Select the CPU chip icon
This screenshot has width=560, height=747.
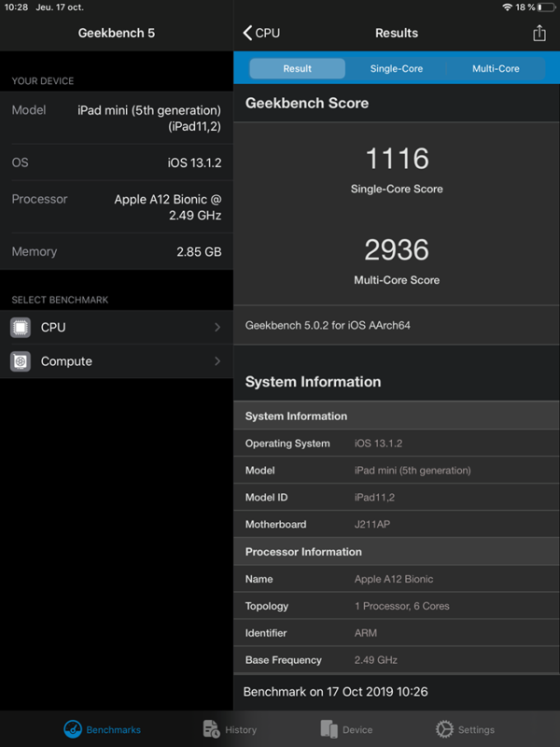[x=21, y=328]
